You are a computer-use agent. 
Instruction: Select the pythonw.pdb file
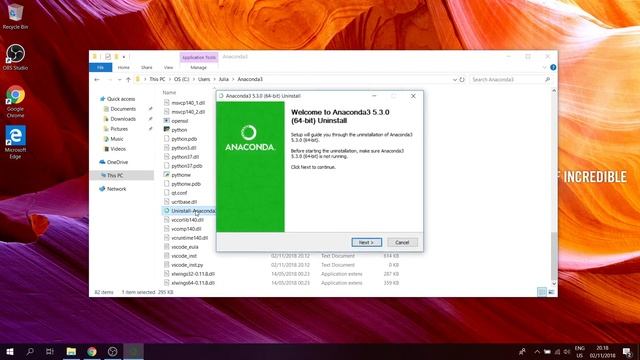[x=186, y=184]
